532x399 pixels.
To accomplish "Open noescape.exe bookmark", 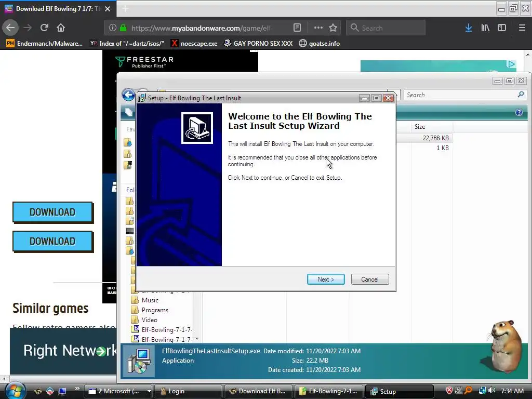I will 194,44.
